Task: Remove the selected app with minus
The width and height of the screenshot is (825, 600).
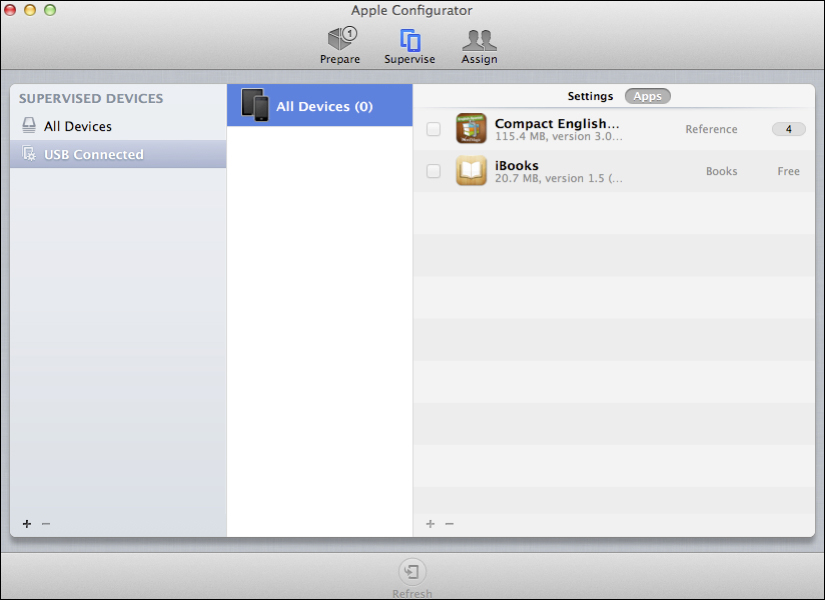Action: [x=449, y=524]
